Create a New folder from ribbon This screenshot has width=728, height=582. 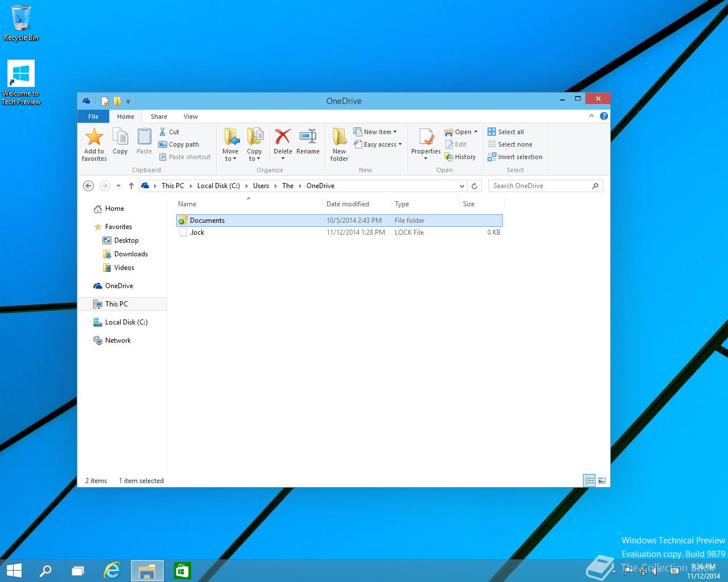(x=339, y=144)
